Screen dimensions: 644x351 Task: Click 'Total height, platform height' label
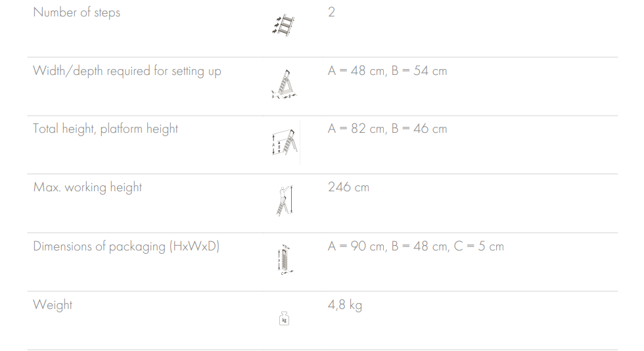coord(105,129)
